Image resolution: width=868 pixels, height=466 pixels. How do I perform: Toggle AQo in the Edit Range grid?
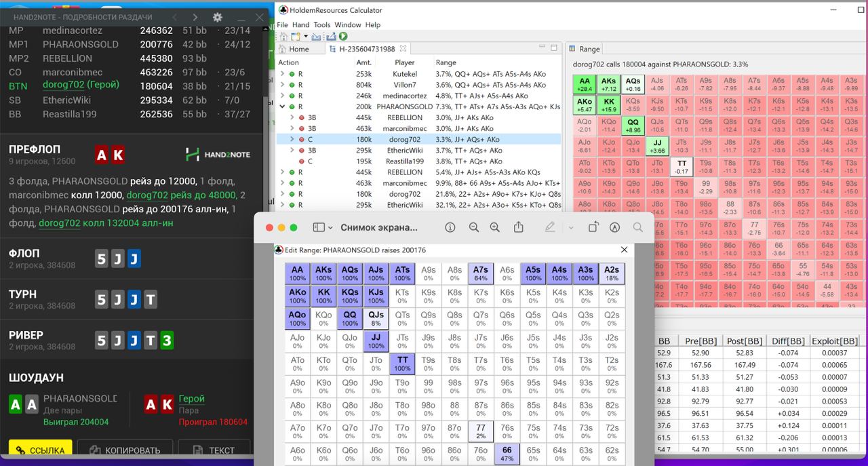[298, 319]
